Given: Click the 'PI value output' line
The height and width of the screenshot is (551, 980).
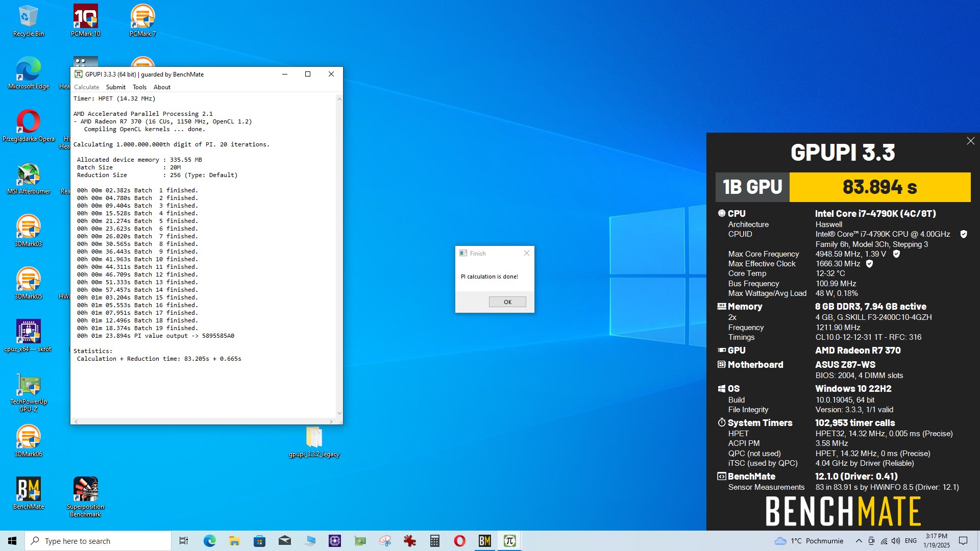Looking at the screenshot, I should [x=156, y=336].
